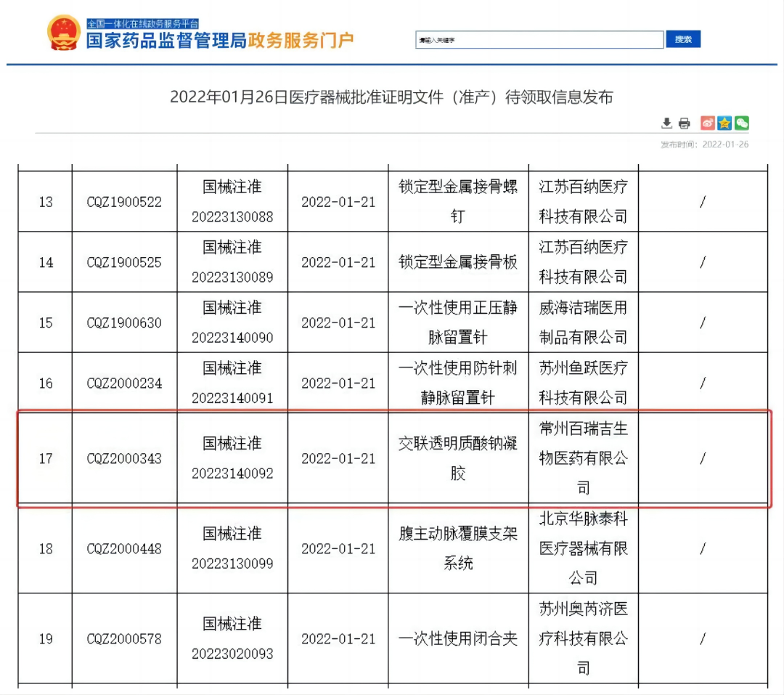Screen dimensions: 784x695
Task: Click company 苏州鱼跃医疗科技有限公司
Action: pyautogui.click(x=583, y=383)
